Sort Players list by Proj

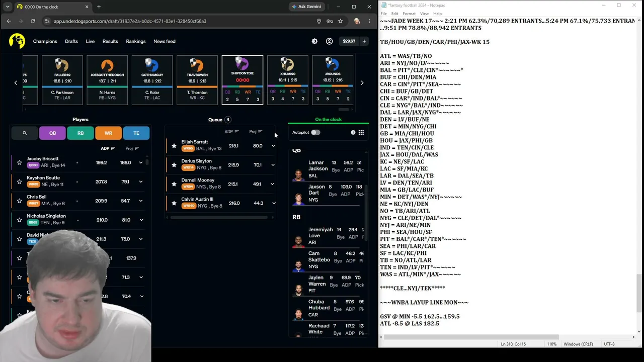point(132,148)
